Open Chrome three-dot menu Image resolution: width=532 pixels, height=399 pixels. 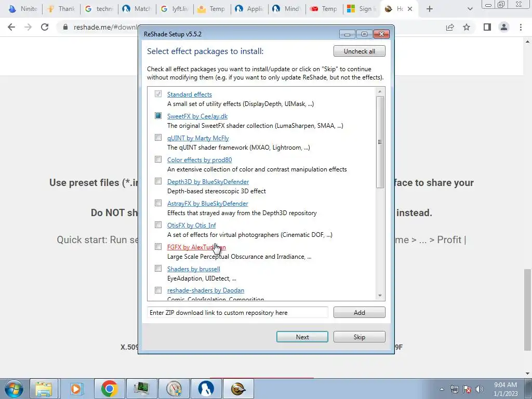coord(521,27)
